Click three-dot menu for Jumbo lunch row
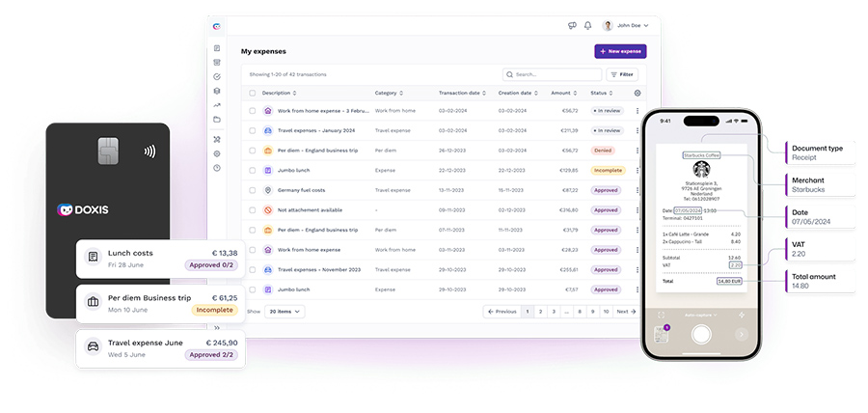Screen dimensions: 868x413 [637, 170]
